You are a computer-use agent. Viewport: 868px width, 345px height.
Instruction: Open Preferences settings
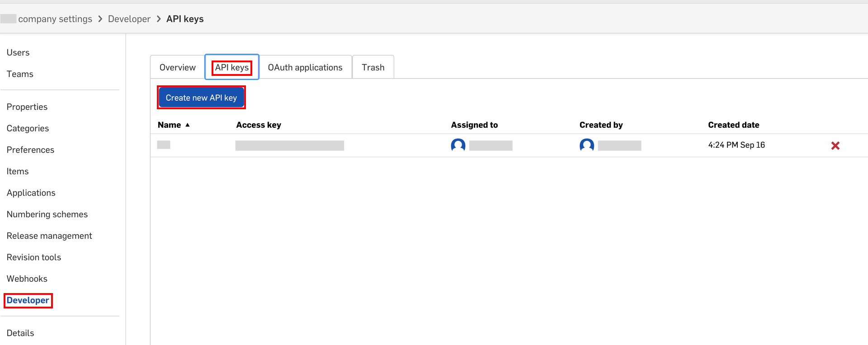(30, 150)
